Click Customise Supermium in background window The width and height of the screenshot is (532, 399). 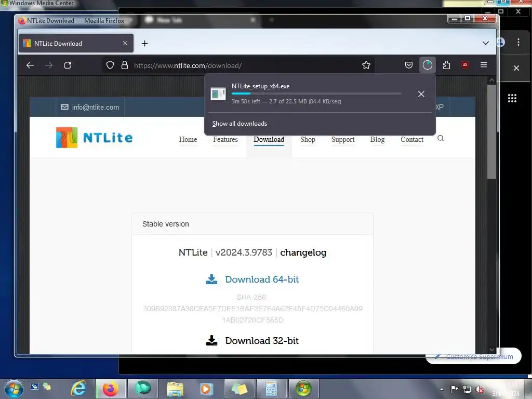pos(474,356)
